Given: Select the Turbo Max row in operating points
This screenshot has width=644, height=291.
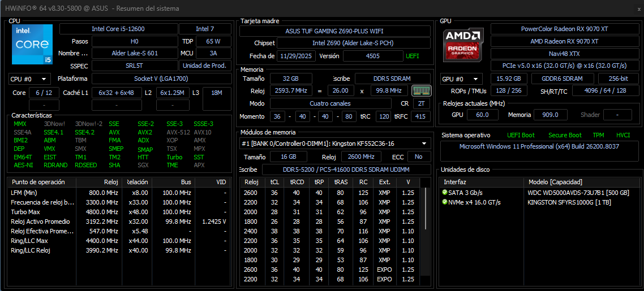Looking at the screenshot, I should [x=118, y=212].
